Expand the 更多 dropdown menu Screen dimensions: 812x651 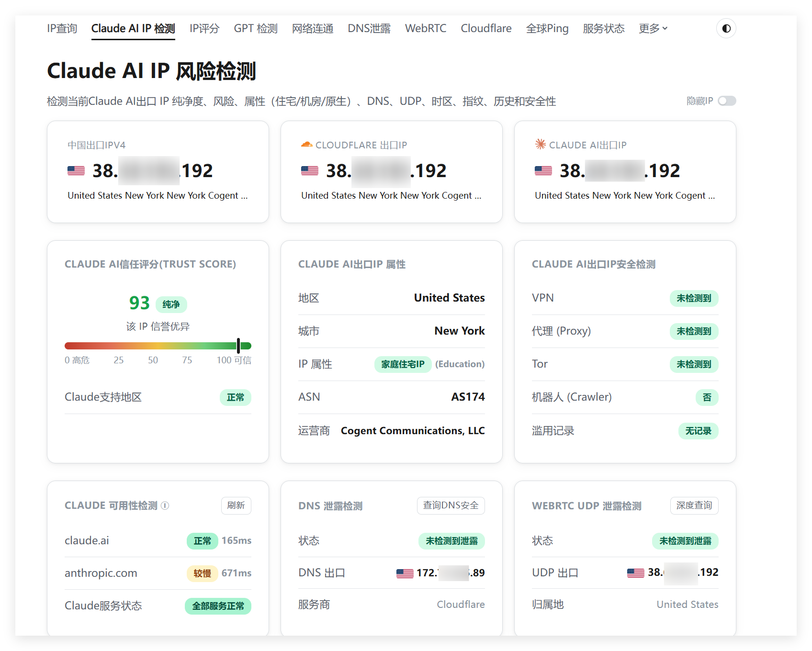pyautogui.click(x=653, y=29)
